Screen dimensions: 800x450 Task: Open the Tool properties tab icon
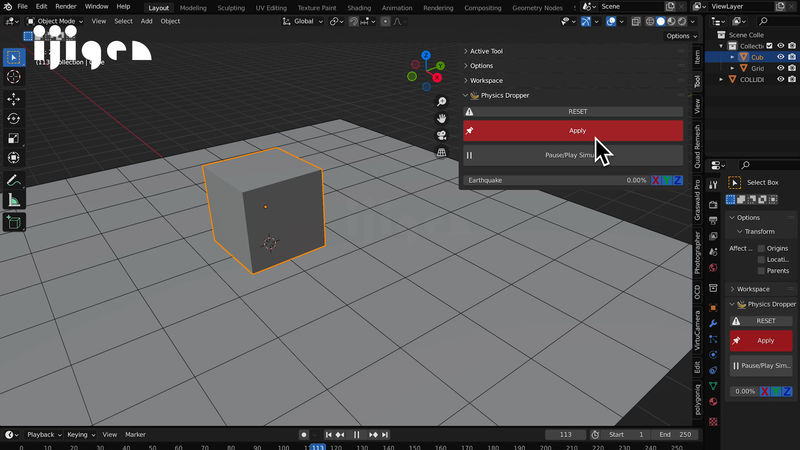click(x=713, y=185)
